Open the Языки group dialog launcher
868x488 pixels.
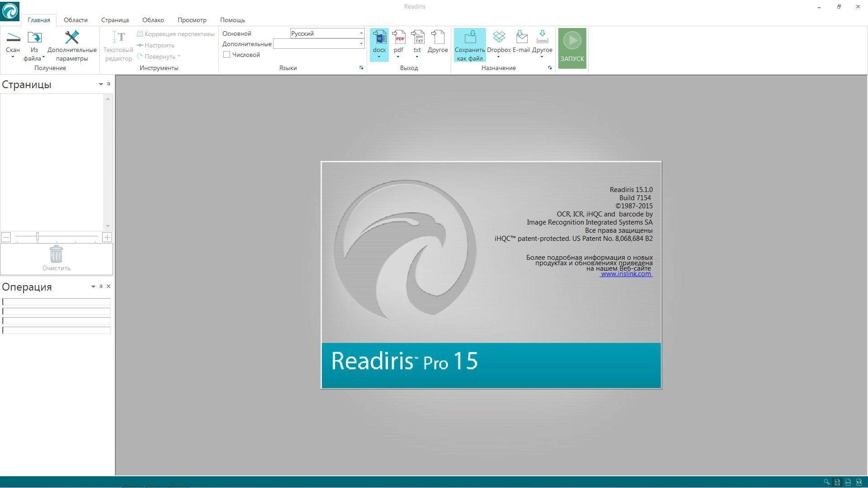[x=361, y=68]
